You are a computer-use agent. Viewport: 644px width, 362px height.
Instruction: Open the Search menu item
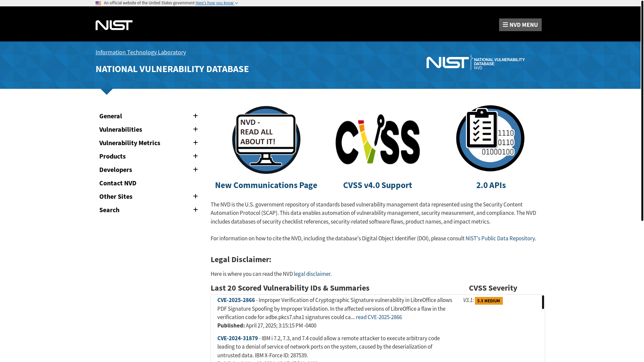[x=109, y=210]
